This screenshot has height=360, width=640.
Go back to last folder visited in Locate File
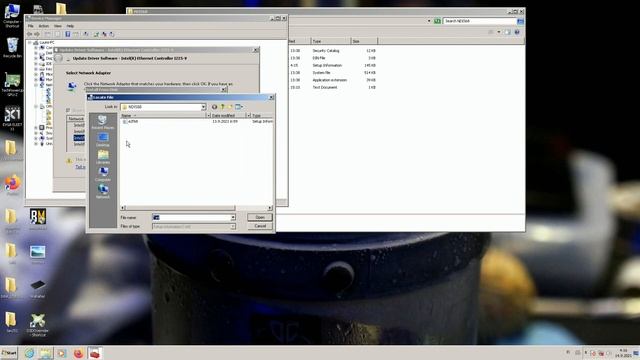(x=214, y=107)
